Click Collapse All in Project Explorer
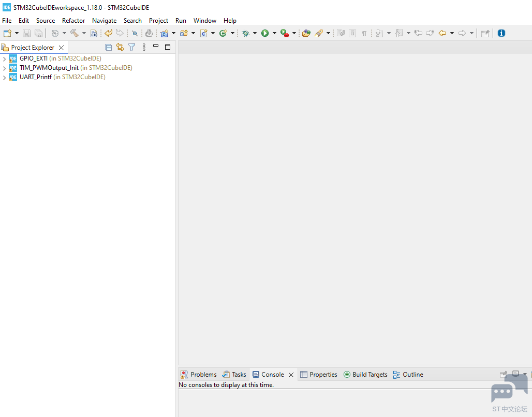 pyautogui.click(x=108, y=48)
